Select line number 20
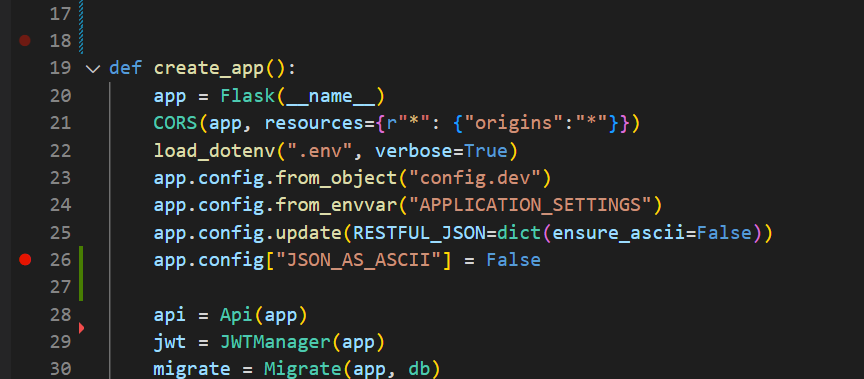Viewport: 864px width, 379px height. (x=61, y=96)
